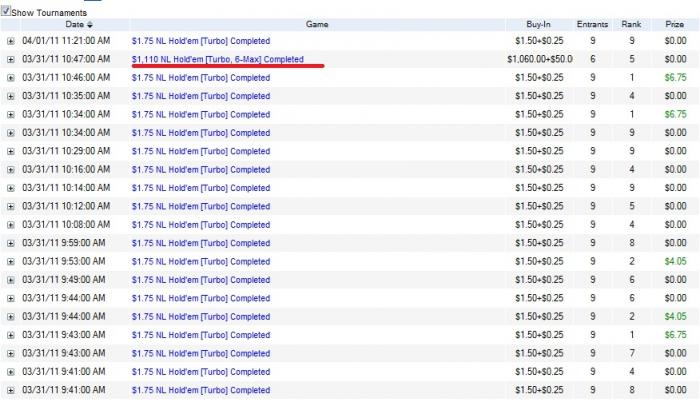The width and height of the screenshot is (700, 402).
Task: Open the game link dated 03/31/11 9:53:00 AM
Action: (x=201, y=261)
